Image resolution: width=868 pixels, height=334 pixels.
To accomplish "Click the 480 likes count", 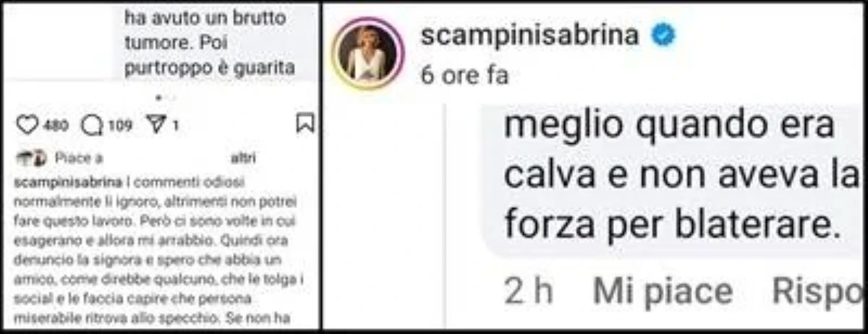I will (55, 126).
